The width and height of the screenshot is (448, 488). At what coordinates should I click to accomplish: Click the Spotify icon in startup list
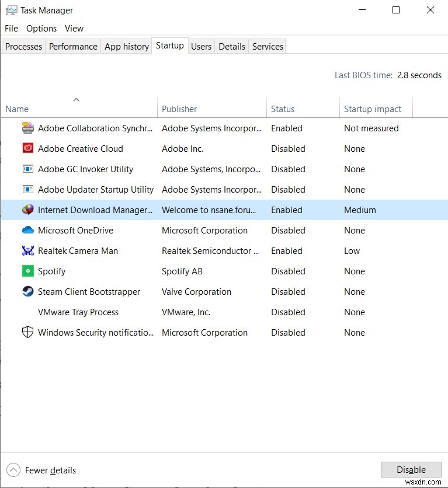click(x=27, y=271)
